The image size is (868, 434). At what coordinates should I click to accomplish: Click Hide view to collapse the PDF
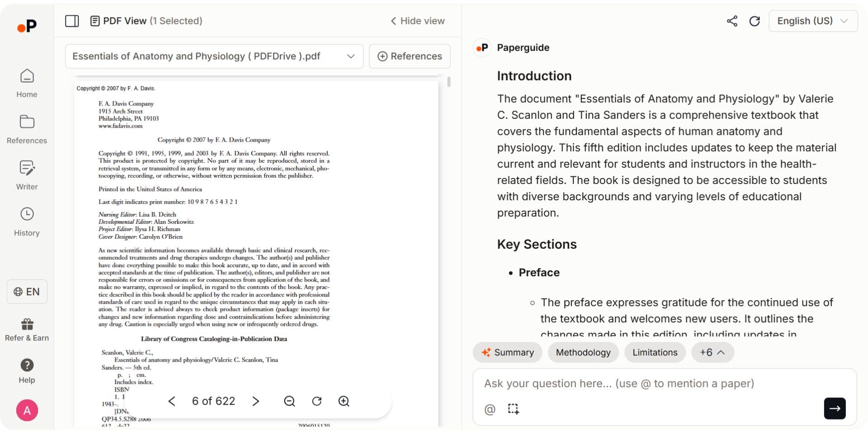click(x=417, y=21)
